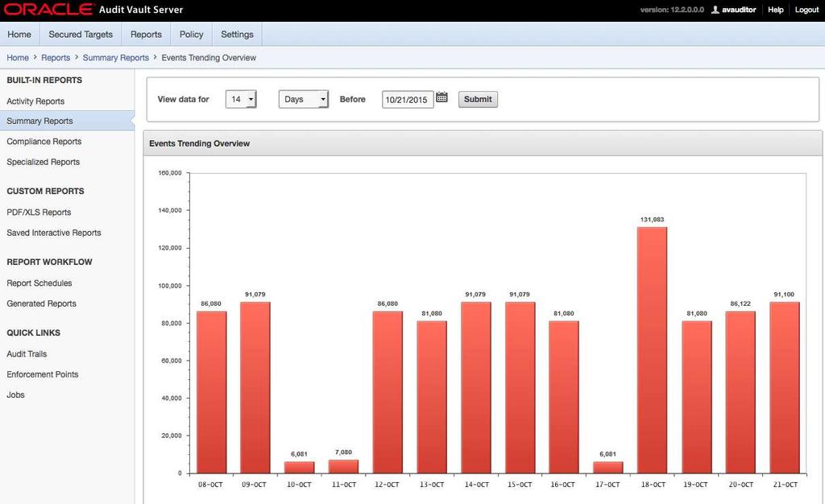Open PDF/XLS Reports in the sidebar
825x504 pixels.
(39, 212)
